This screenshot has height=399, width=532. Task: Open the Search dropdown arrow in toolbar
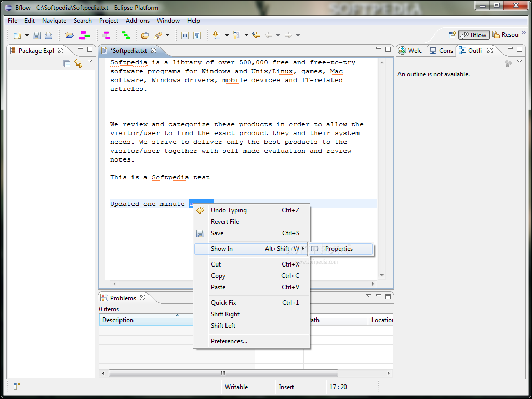168,35
